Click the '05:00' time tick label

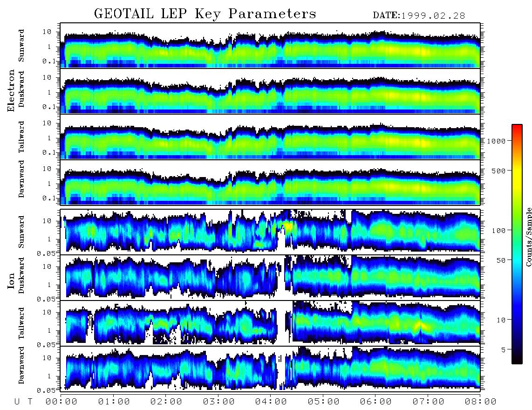pos(324,402)
